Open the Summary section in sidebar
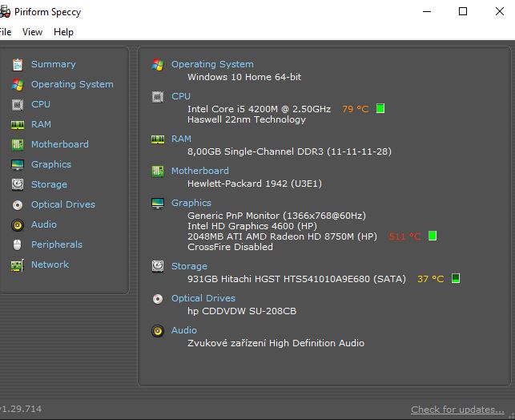 point(53,64)
